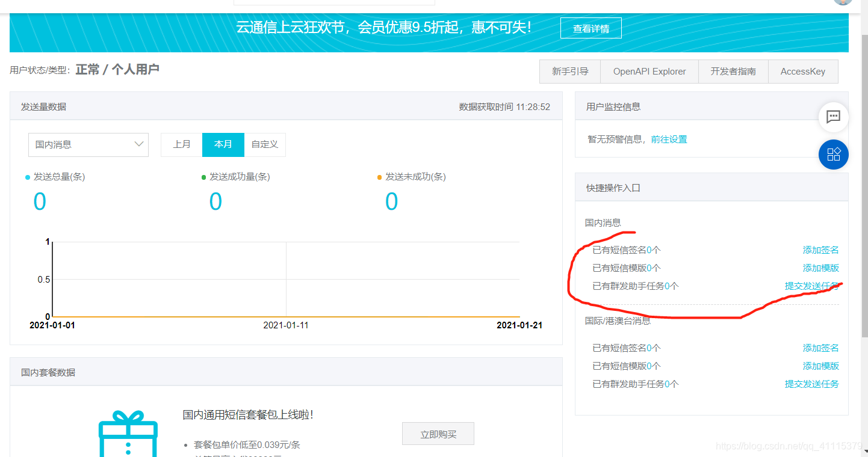Click 添加签名 under 国内消息
868x457 pixels.
point(820,250)
